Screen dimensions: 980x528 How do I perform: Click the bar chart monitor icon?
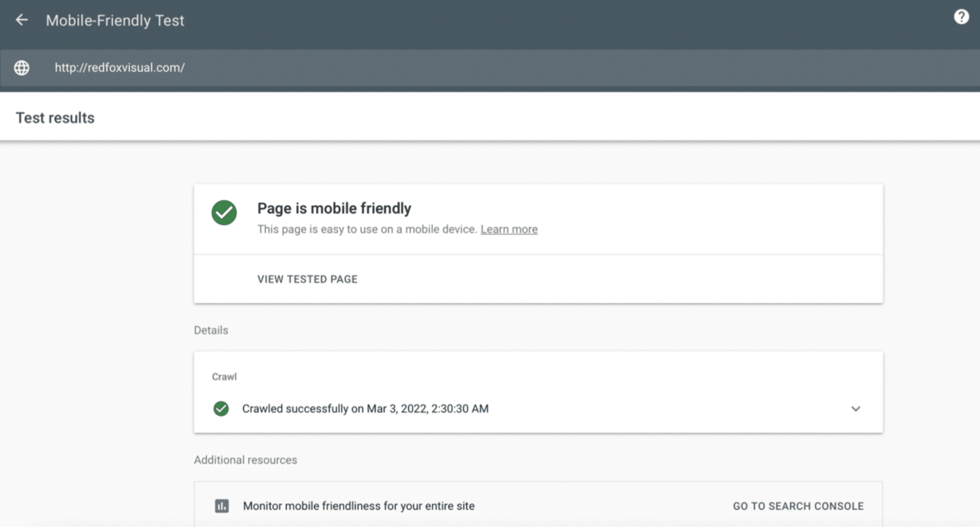pos(222,506)
